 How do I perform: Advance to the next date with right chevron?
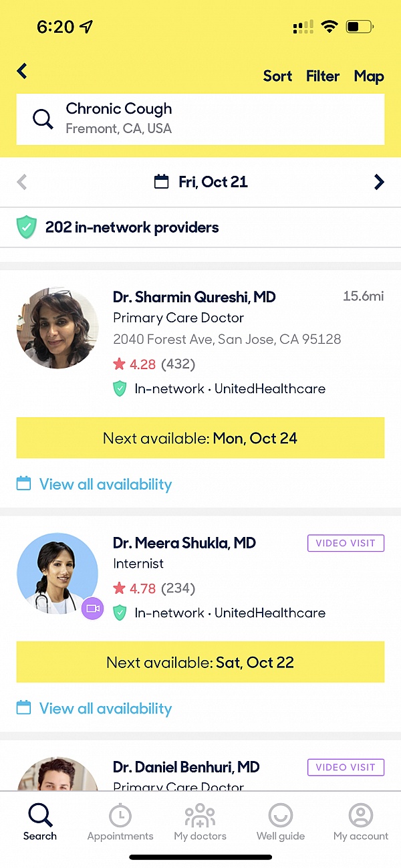(379, 181)
